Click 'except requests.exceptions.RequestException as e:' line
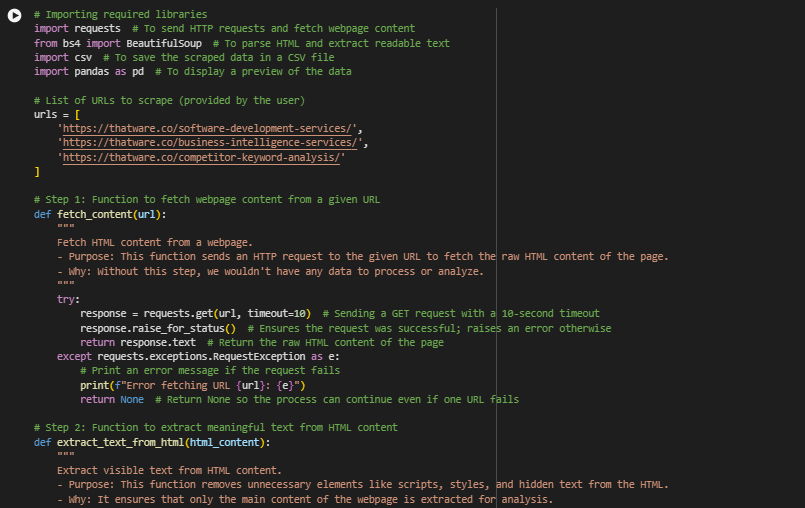Viewport: 805px width, 508px height. 198,356
